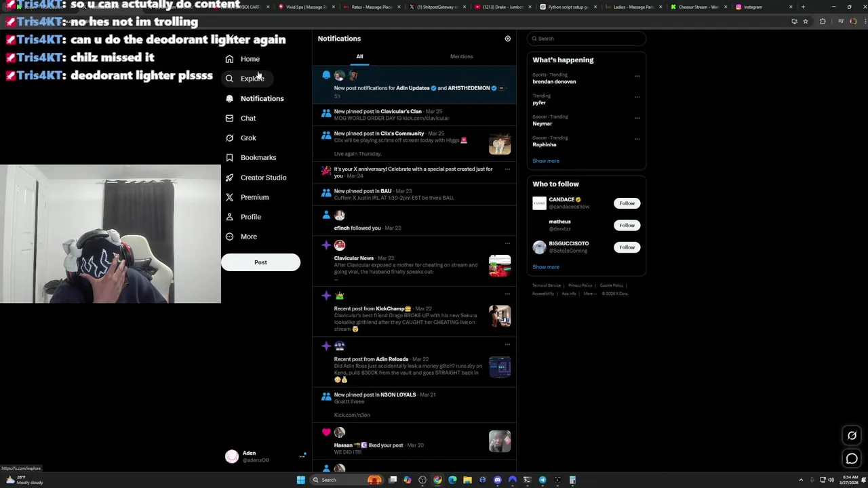Click the Post button

click(260, 262)
